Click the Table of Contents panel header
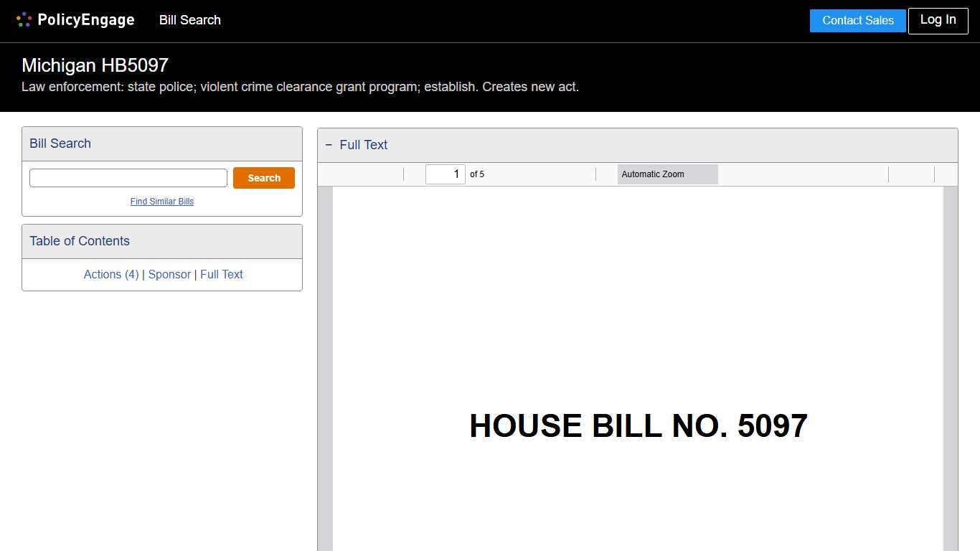The width and height of the screenshot is (980, 551). (x=80, y=241)
